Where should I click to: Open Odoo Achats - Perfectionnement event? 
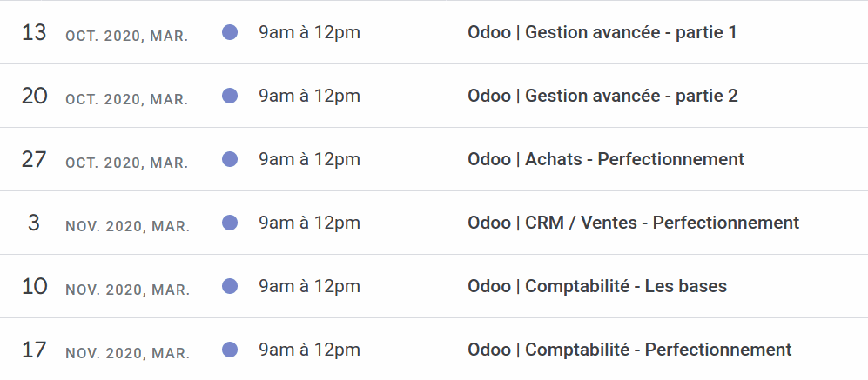pos(606,159)
